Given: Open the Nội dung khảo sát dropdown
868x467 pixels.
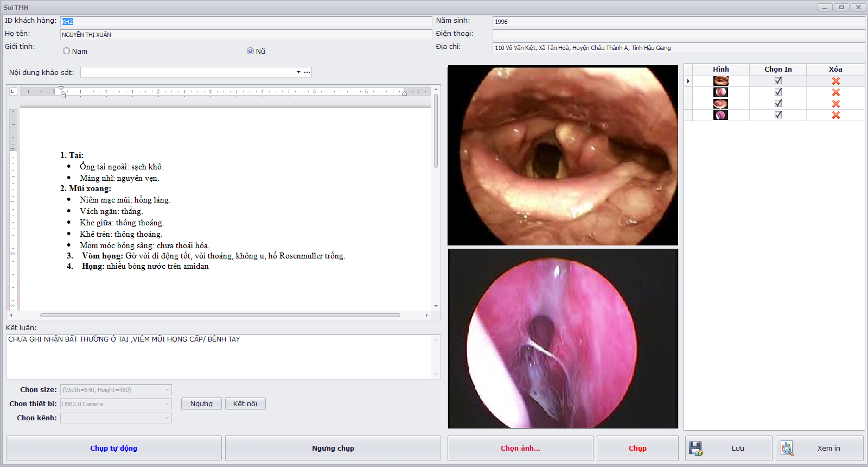Looking at the screenshot, I should click(x=298, y=72).
